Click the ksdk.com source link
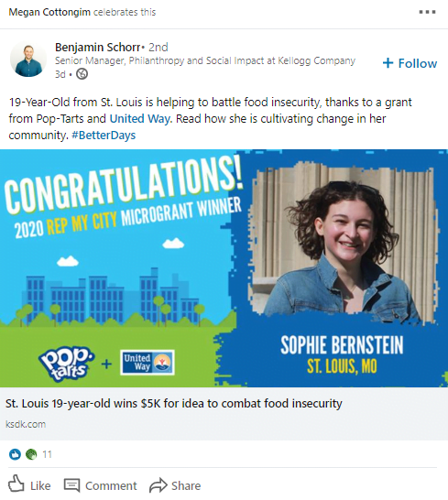The image size is (448, 500). (26, 424)
